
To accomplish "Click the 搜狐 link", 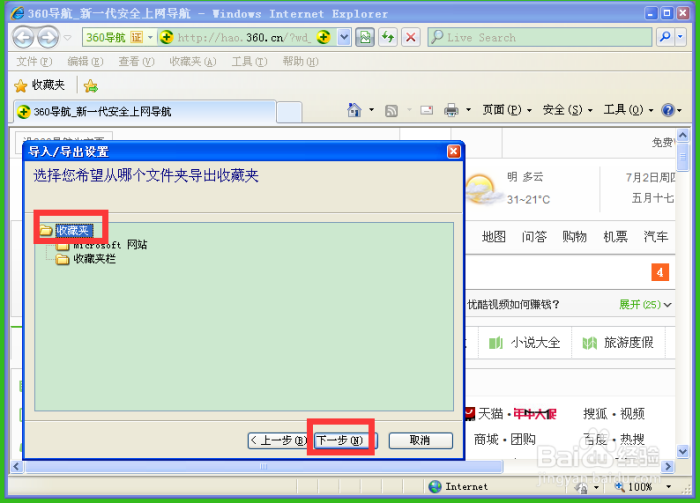I will click(x=595, y=414).
